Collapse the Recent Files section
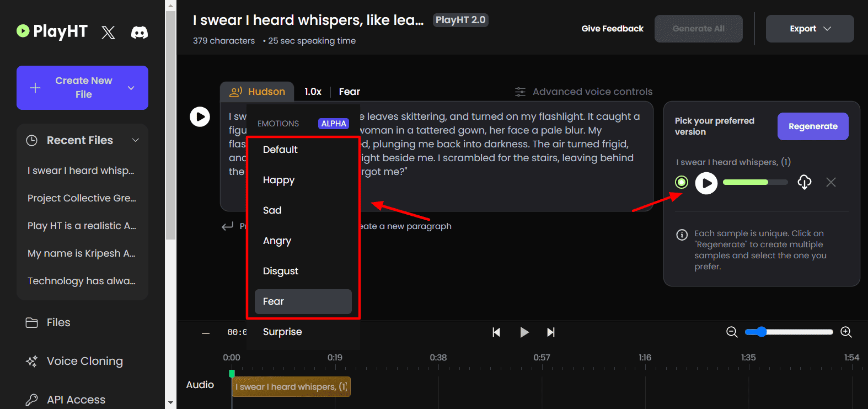The image size is (868, 409). click(136, 140)
